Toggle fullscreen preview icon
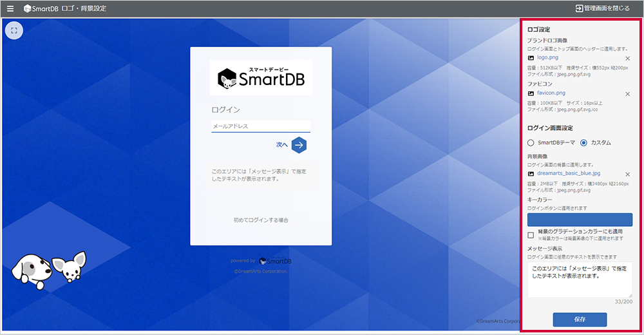The height and width of the screenshot is (335, 644). 14,30
